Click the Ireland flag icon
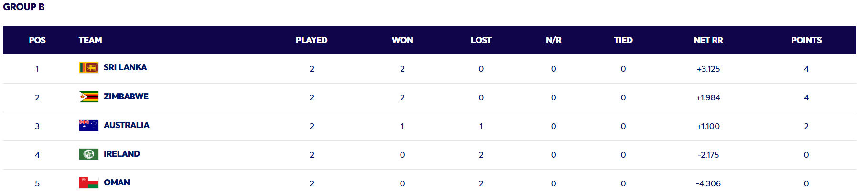 tap(88, 154)
